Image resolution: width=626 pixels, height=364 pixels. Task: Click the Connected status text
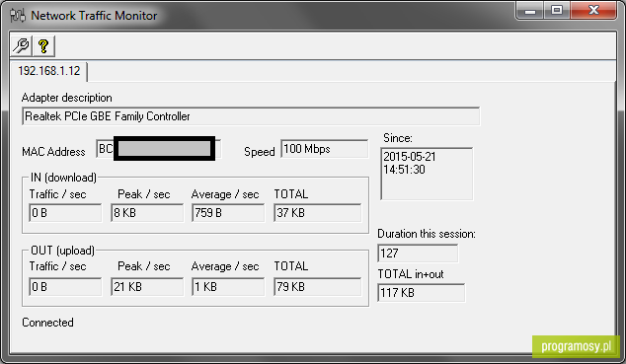tap(47, 323)
